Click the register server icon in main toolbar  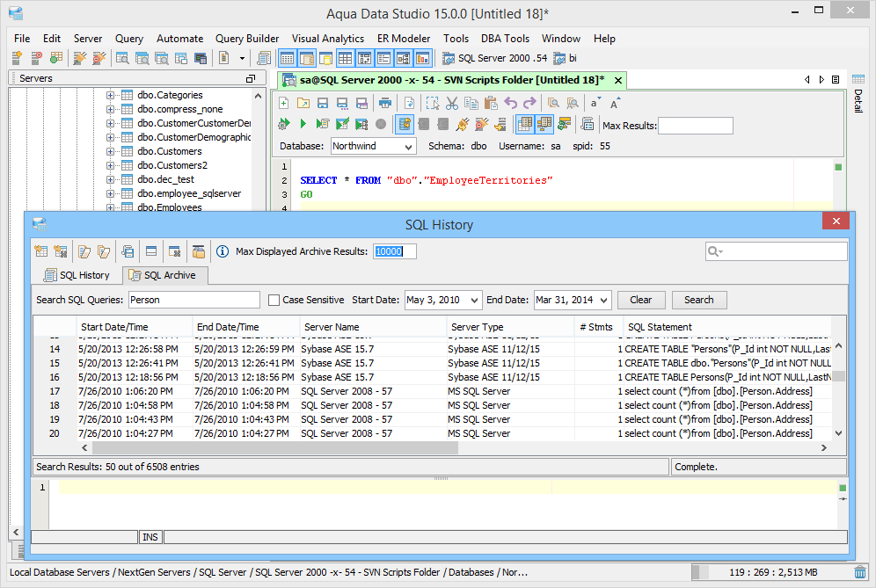pyautogui.click(x=18, y=57)
